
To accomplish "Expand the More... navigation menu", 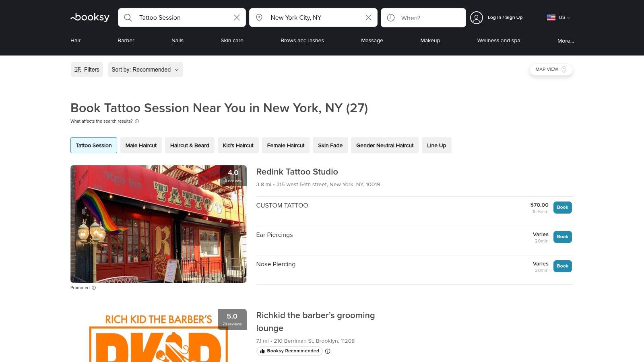I will pyautogui.click(x=566, y=41).
